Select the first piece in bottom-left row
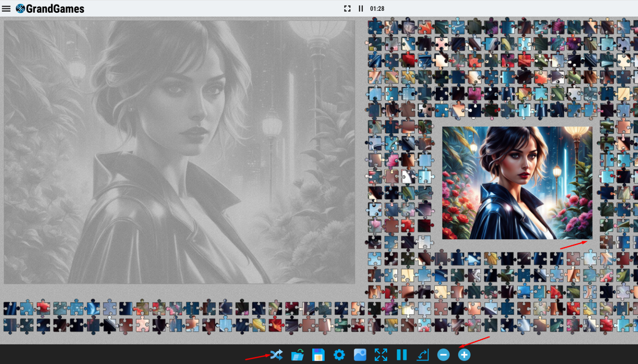 pos(10,308)
